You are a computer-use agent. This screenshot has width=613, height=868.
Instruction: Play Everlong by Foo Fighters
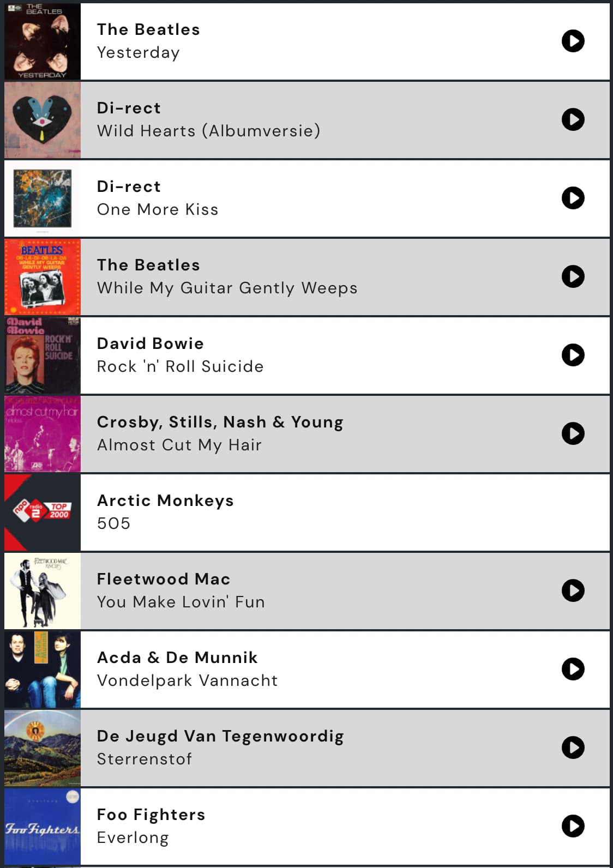[573, 826]
